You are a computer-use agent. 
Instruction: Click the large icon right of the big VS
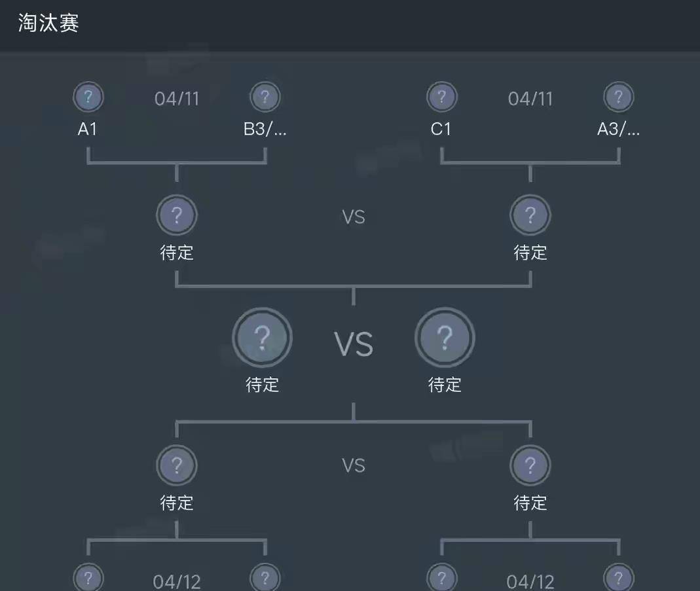point(445,338)
